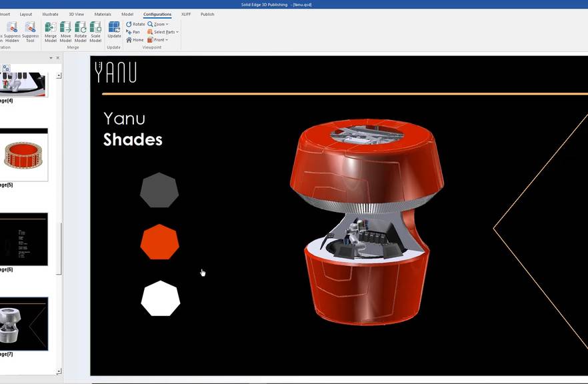Close the page thumbnails panel
The width and height of the screenshot is (588, 384).
57,58
